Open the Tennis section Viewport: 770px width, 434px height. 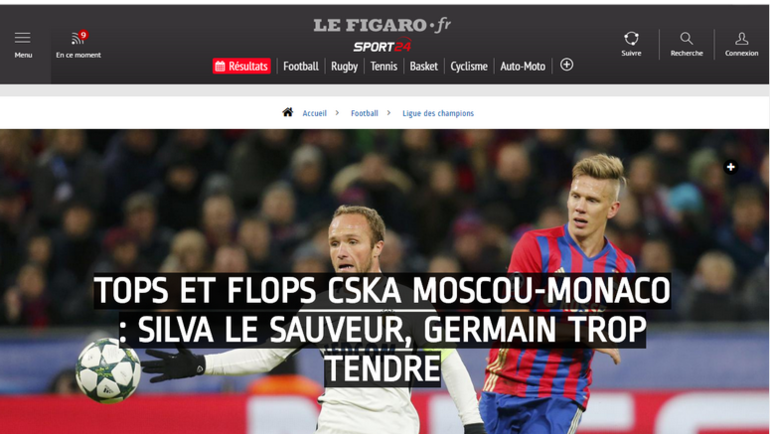click(x=384, y=66)
